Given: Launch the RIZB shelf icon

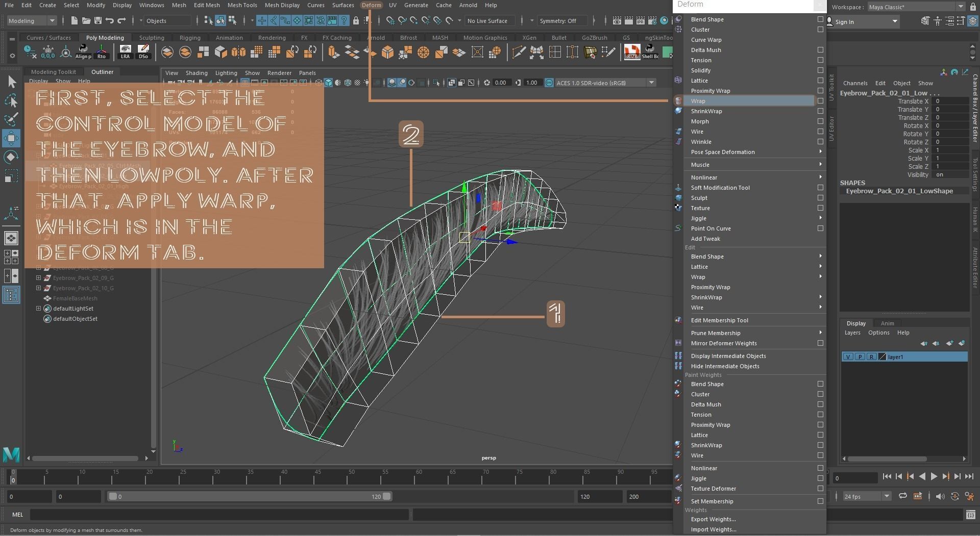Looking at the screenshot, I should (x=632, y=52).
